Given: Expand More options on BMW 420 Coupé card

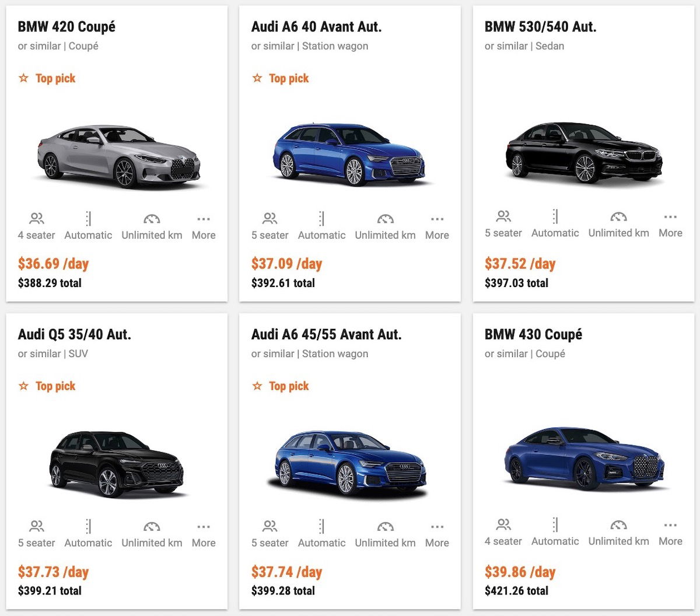Looking at the screenshot, I should pyautogui.click(x=204, y=218).
